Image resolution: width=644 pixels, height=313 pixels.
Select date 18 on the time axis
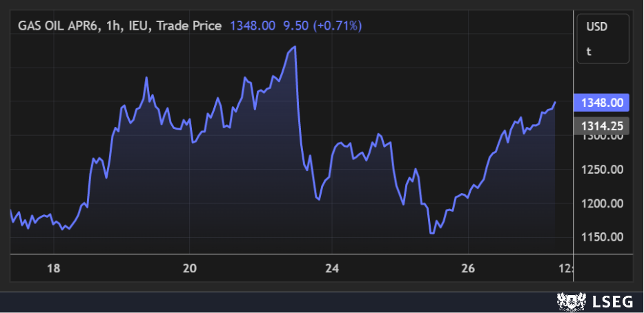[54, 267]
